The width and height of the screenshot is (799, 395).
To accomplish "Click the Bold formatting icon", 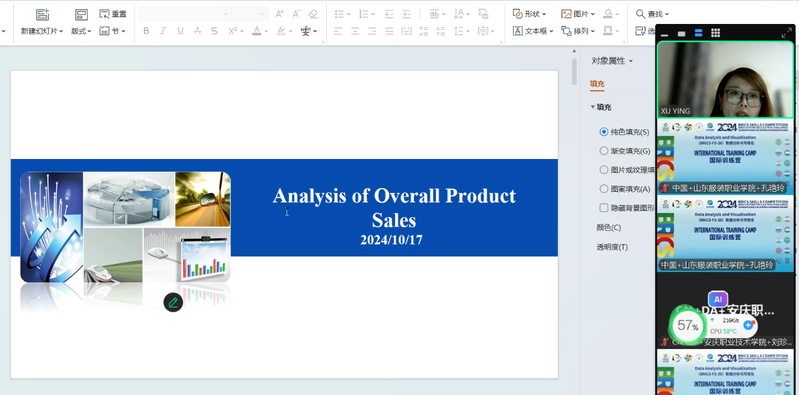I will coord(146,31).
